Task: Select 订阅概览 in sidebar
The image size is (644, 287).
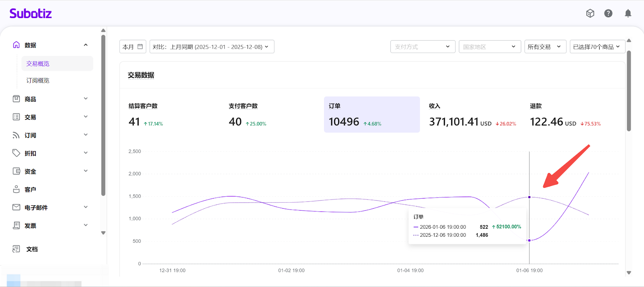Action: (x=38, y=80)
